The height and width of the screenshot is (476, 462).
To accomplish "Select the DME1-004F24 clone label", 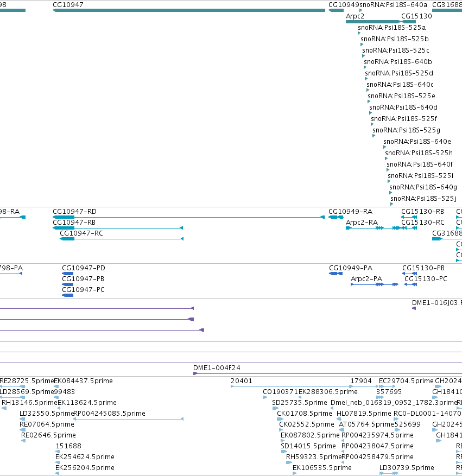I will coord(217,368).
